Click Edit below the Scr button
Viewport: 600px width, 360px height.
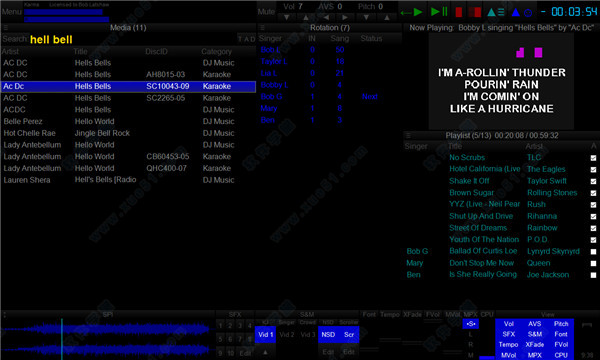click(349, 352)
